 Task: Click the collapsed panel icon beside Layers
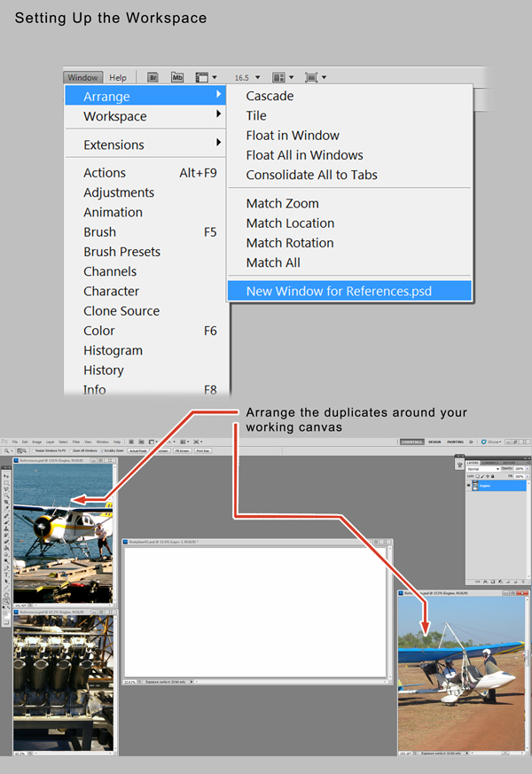click(x=459, y=465)
